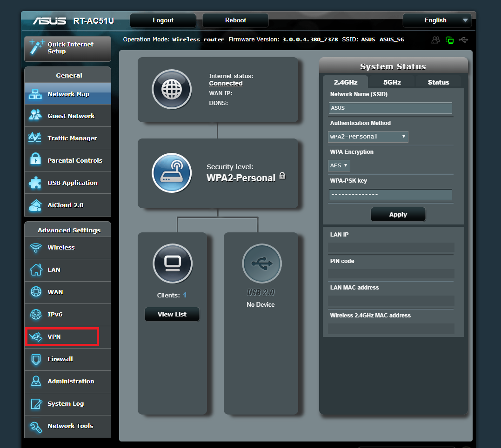Open the Quick Internet Setup wizard

[x=67, y=48]
